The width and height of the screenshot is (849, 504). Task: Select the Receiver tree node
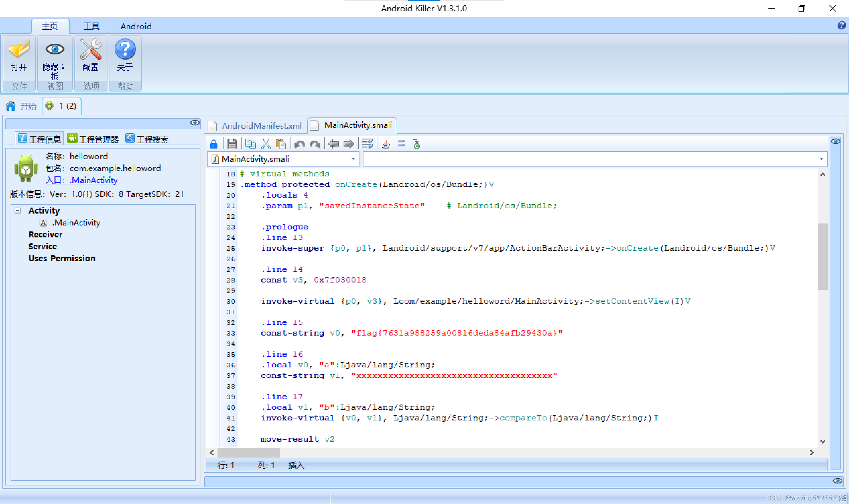coord(45,234)
